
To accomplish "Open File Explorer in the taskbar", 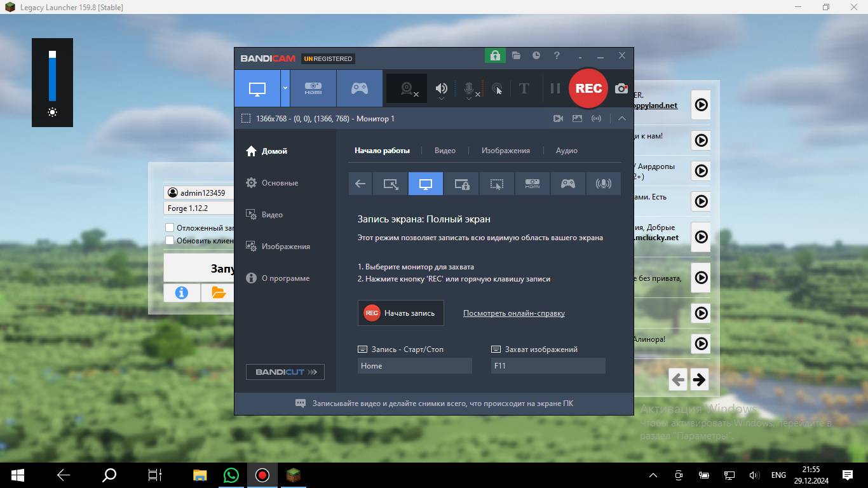I will [200, 475].
